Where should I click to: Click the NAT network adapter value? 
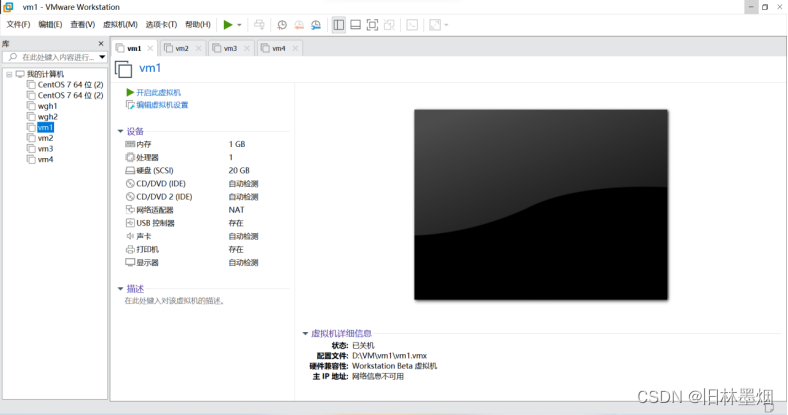[x=236, y=210]
